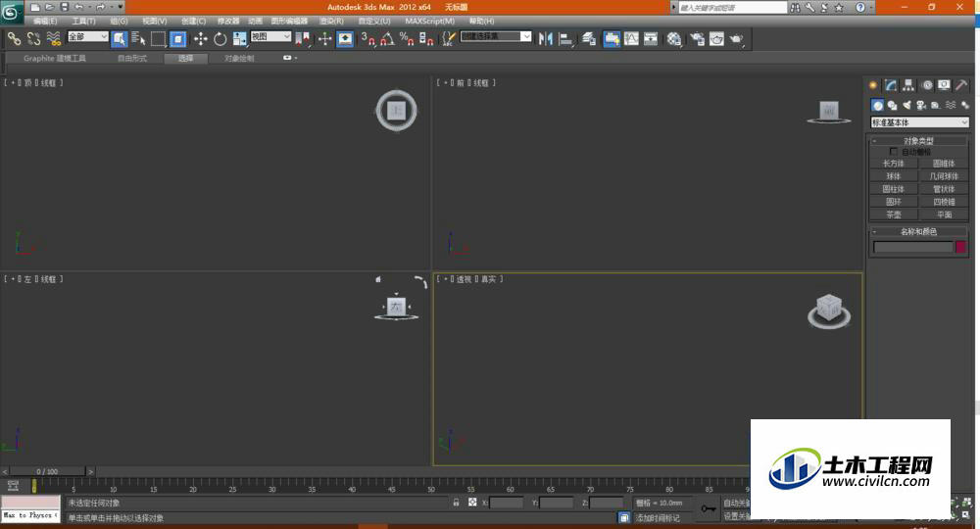Click the Rectangular Selection Region icon
980x529 pixels.
[158, 39]
